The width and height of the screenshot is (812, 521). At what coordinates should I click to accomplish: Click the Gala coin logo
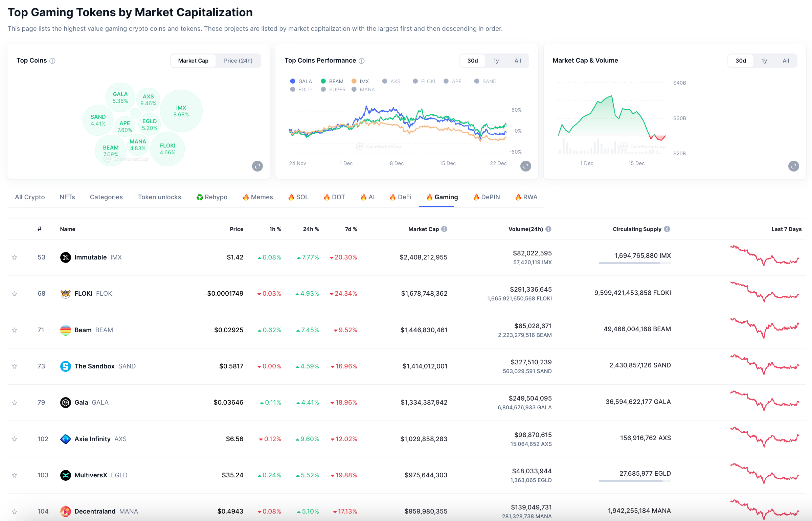point(66,403)
